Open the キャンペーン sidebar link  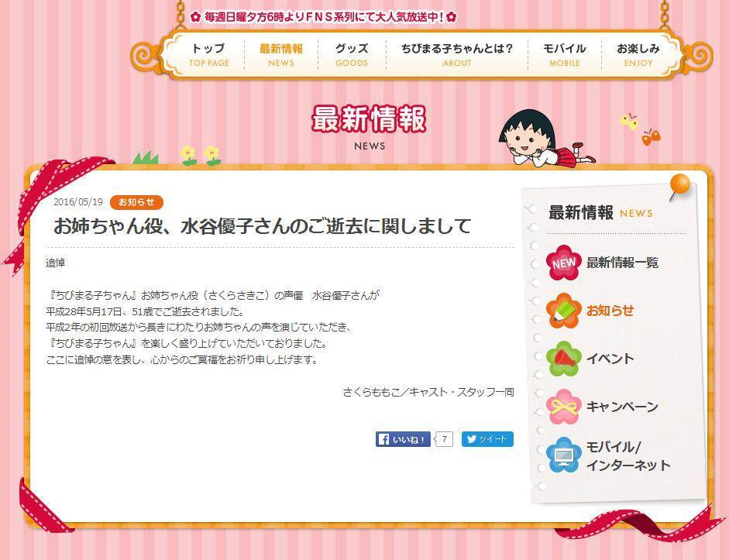tap(622, 407)
